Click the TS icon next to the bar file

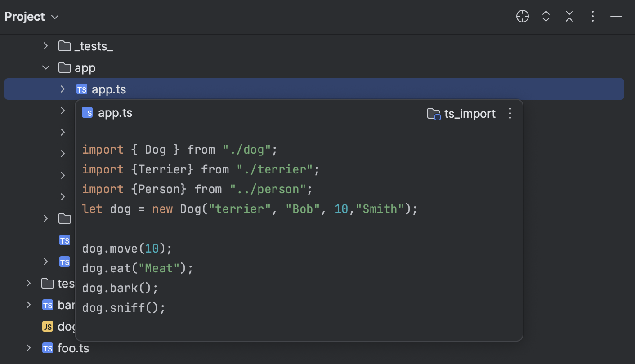point(47,305)
